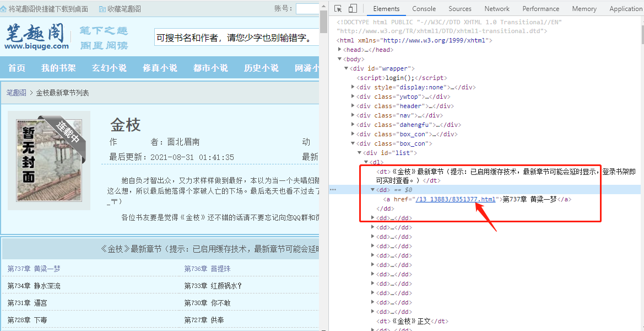
Task: Open the Sources tab
Action: [460, 9]
